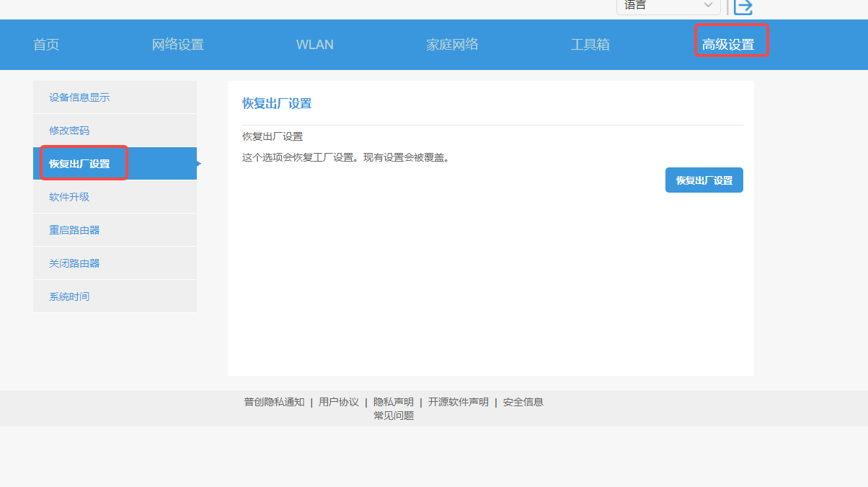The width and height of the screenshot is (868, 487).
Task: Open the 系统时间 system time settings
Action: pyautogui.click(x=68, y=296)
